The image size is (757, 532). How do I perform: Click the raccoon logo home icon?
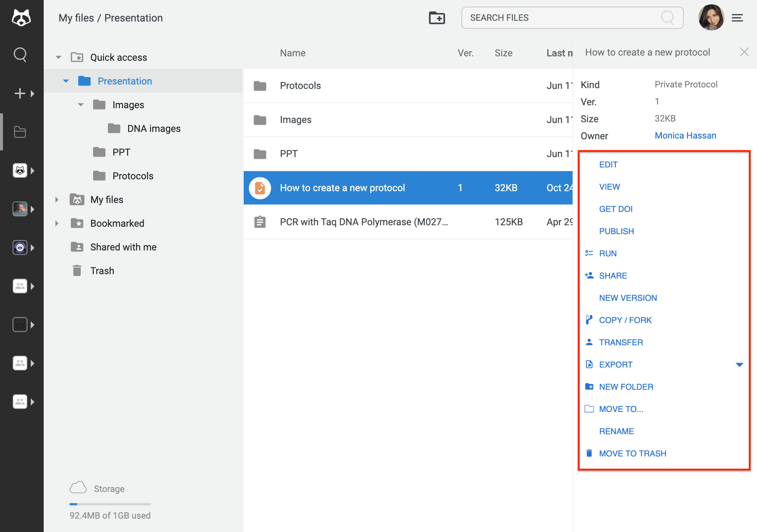click(21, 18)
